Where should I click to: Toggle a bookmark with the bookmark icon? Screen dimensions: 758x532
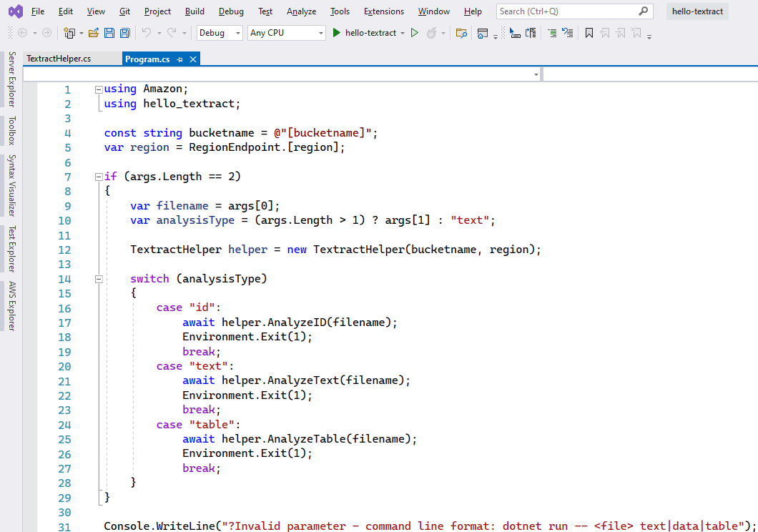coord(589,33)
